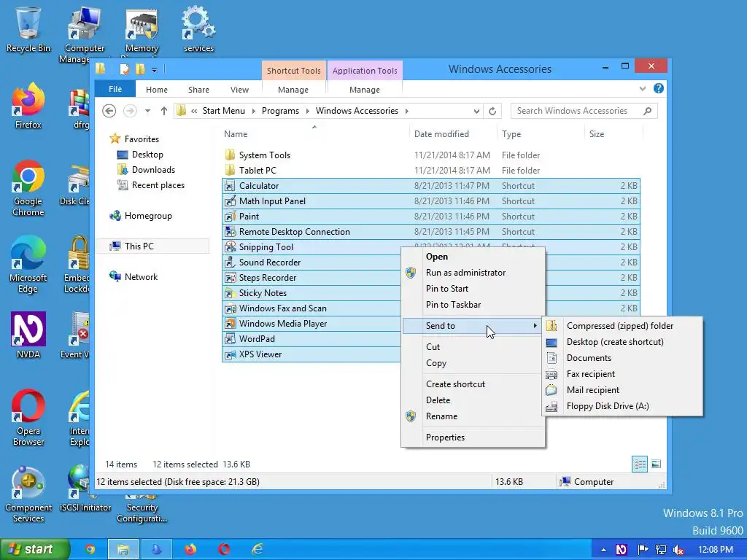Image resolution: width=747 pixels, height=560 pixels.
Task: Expand the ribbon with the chevron
Action: pos(643,88)
